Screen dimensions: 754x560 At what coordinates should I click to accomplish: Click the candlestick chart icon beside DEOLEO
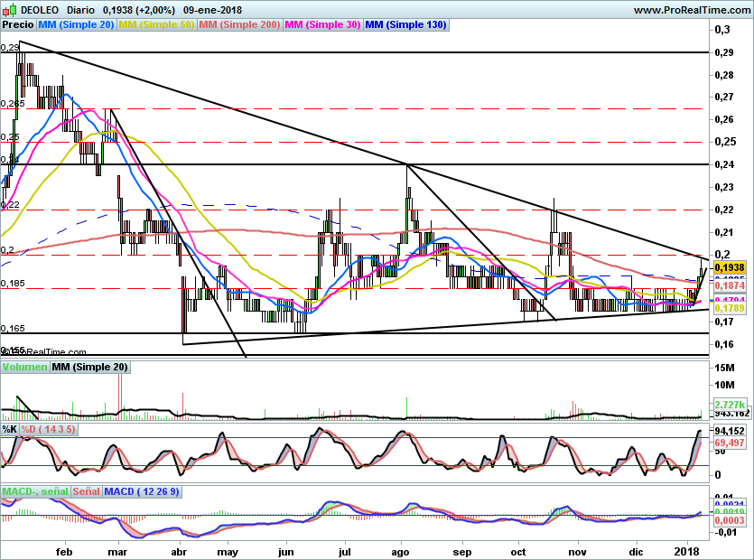tap(8, 10)
